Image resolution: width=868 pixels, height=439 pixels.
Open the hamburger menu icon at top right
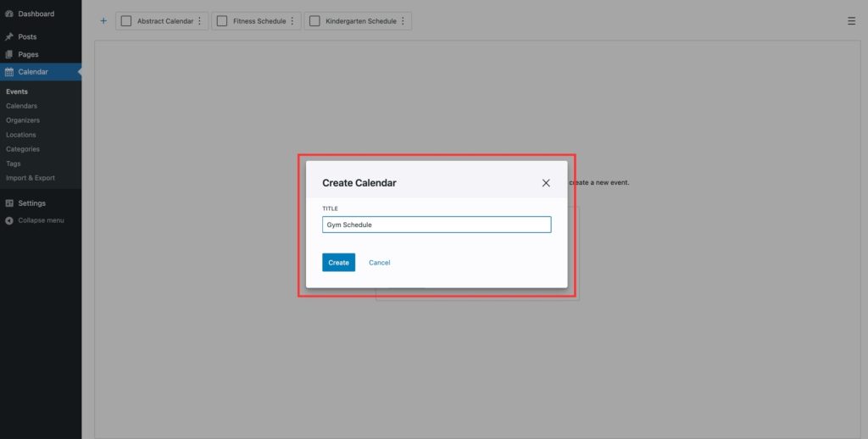point(851,21)
